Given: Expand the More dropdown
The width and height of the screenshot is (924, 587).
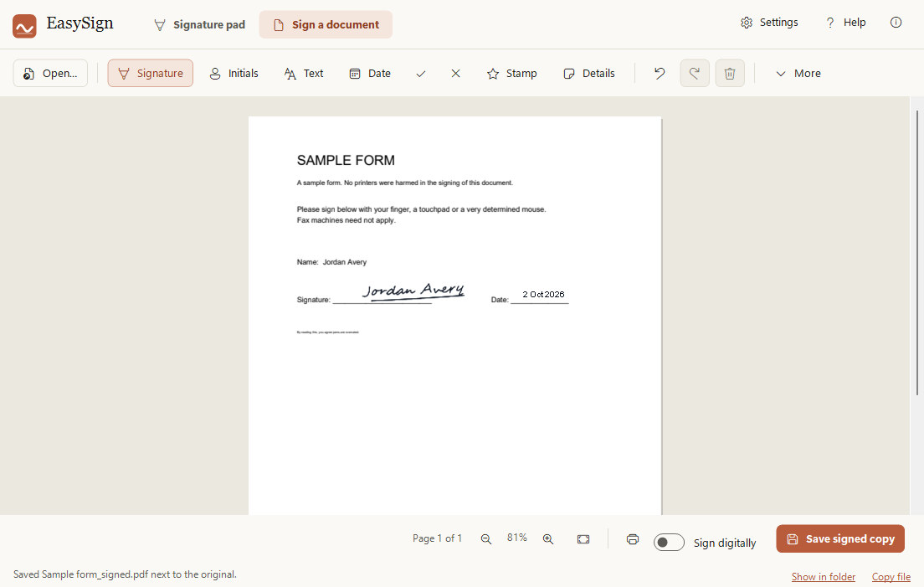Looking at the screenshot, I should tap(798, 73).
